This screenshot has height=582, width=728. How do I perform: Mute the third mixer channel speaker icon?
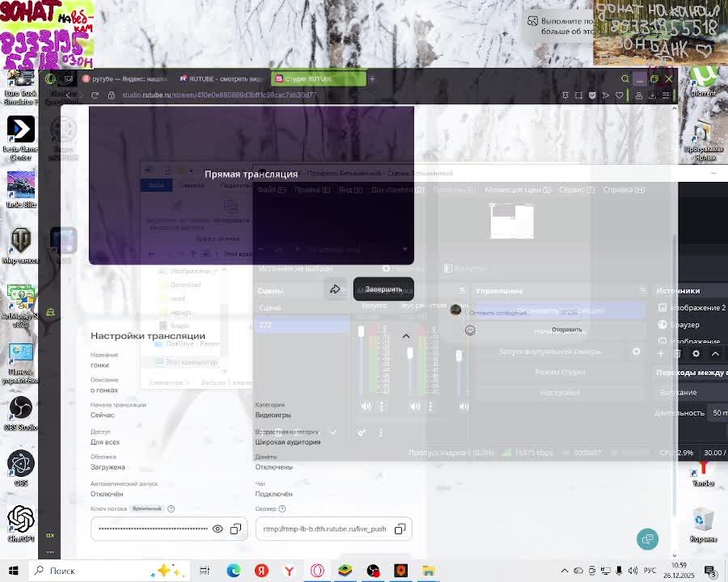tap(463, 407)
